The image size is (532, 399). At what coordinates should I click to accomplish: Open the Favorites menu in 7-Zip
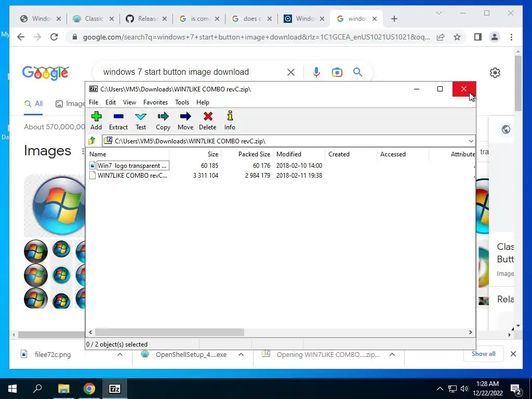pyautogui.click(x=155, y=102)
